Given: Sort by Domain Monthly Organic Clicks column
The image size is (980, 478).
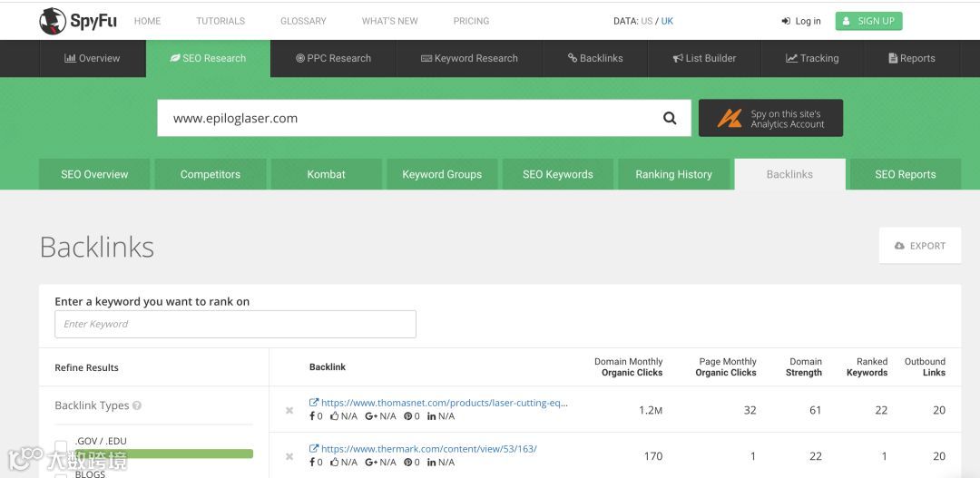Looking at the screenshot, I should [628, 366].
